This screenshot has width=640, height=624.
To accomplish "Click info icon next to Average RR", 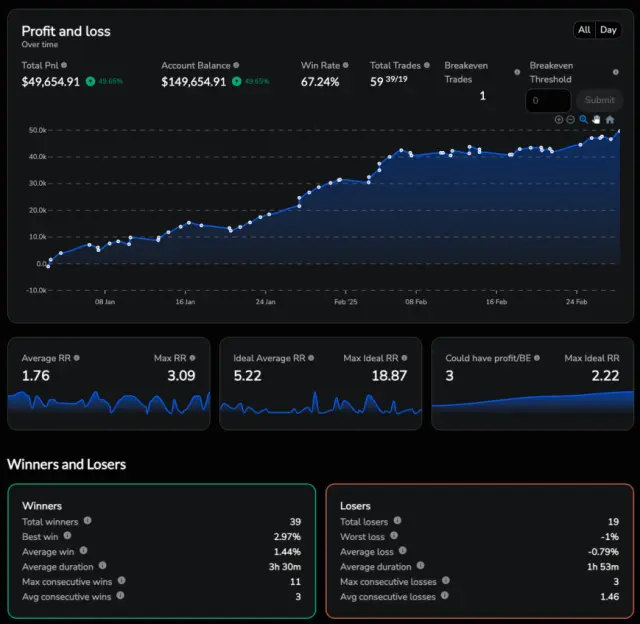I will pyautogui.click(x=76, y=358).
